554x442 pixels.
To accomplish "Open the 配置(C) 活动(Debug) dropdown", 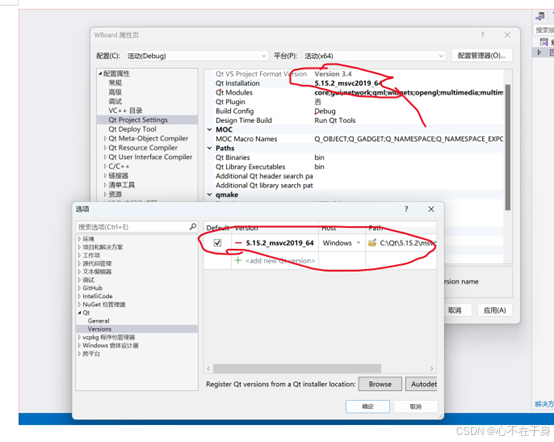I will coord(196,56).
